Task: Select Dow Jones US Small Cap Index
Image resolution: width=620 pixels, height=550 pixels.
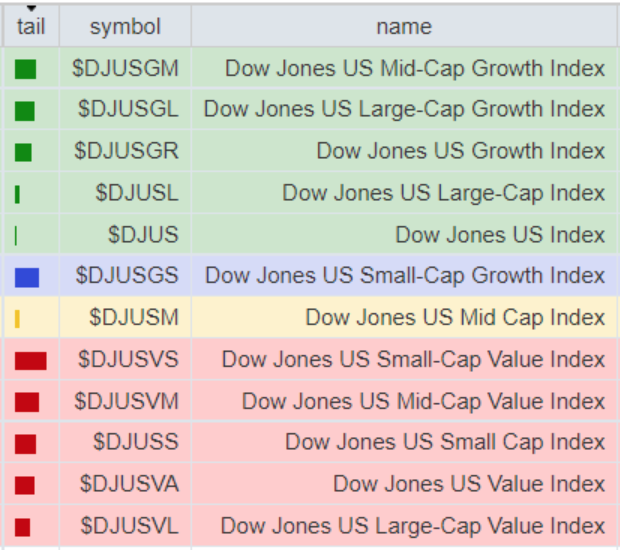Action: [444, 443]
